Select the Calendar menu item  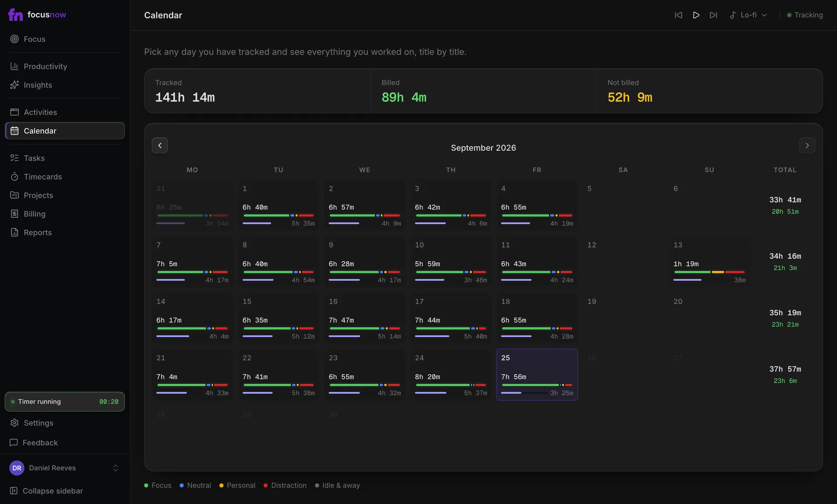tap(65, 131)
